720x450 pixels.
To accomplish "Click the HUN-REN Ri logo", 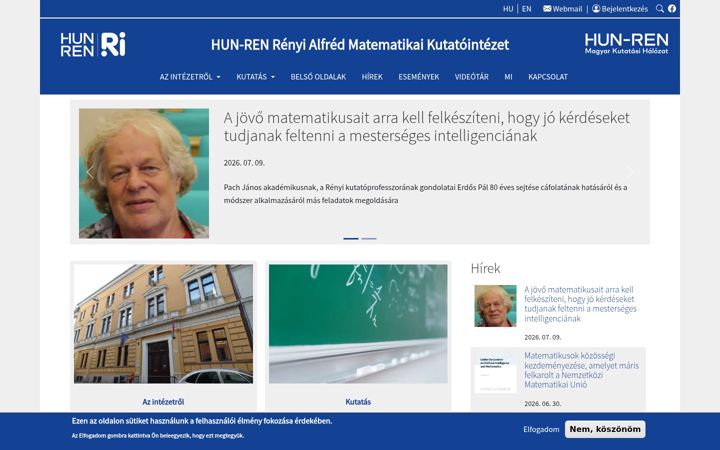I will pos(93,45).
